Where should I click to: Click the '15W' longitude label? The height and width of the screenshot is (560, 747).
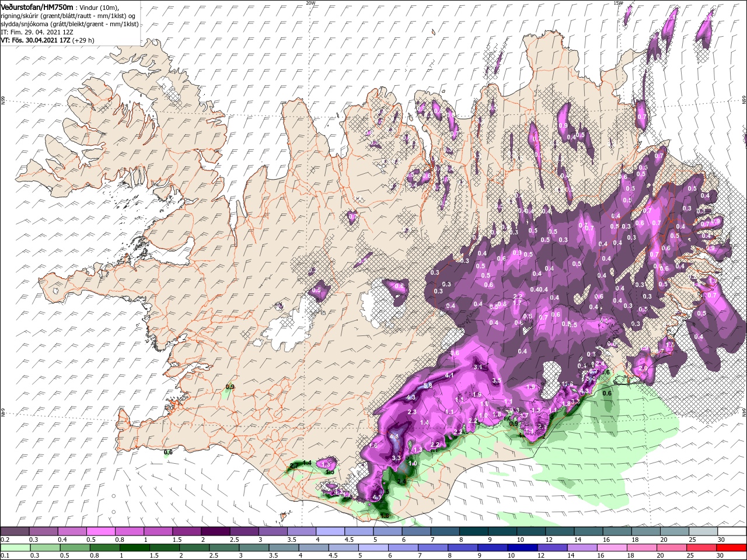pyautogui.click(x=618, y=3)
